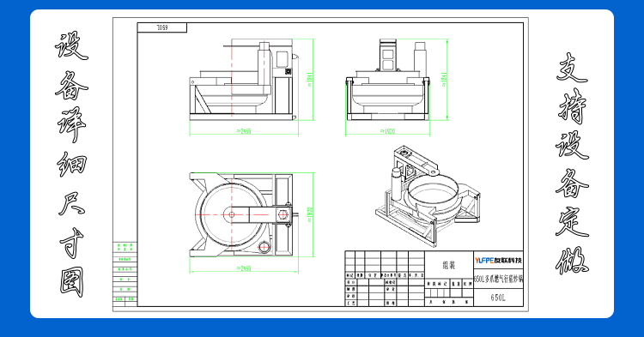The height and width of the screenshot is (337, 644).
Task: Select the isometric 3D machine view
Action: click(x=428, y=196)
